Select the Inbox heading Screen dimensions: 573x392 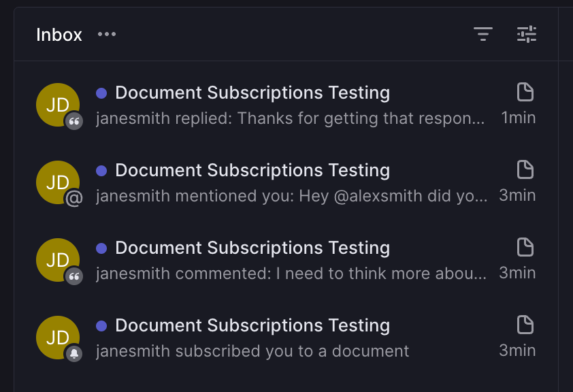pos(59,34)
